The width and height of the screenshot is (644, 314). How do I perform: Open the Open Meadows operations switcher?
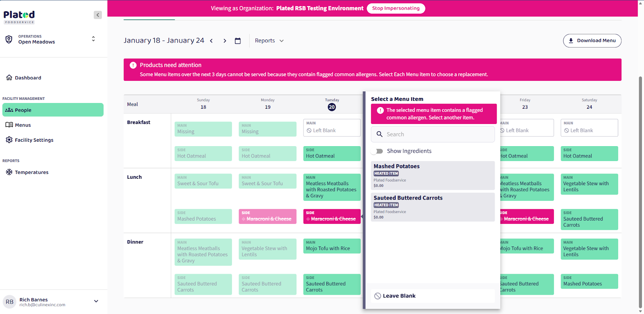(x=93, y=39)
